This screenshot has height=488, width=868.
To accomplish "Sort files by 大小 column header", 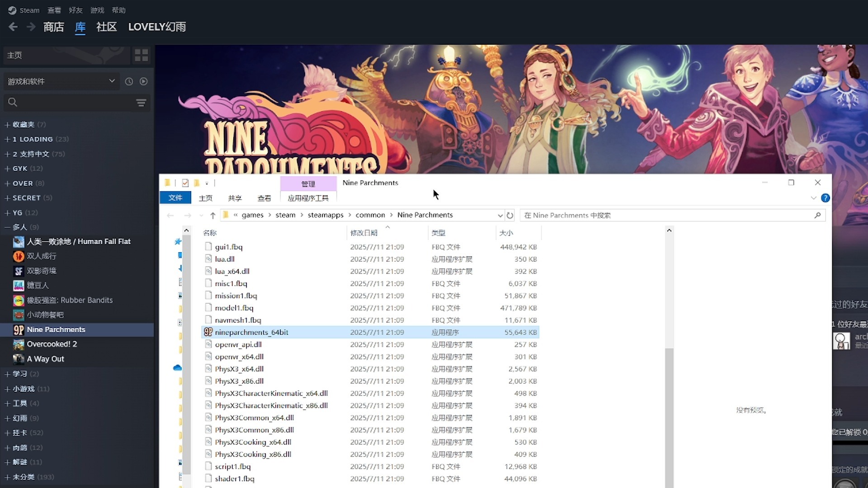I will [506, 233].
